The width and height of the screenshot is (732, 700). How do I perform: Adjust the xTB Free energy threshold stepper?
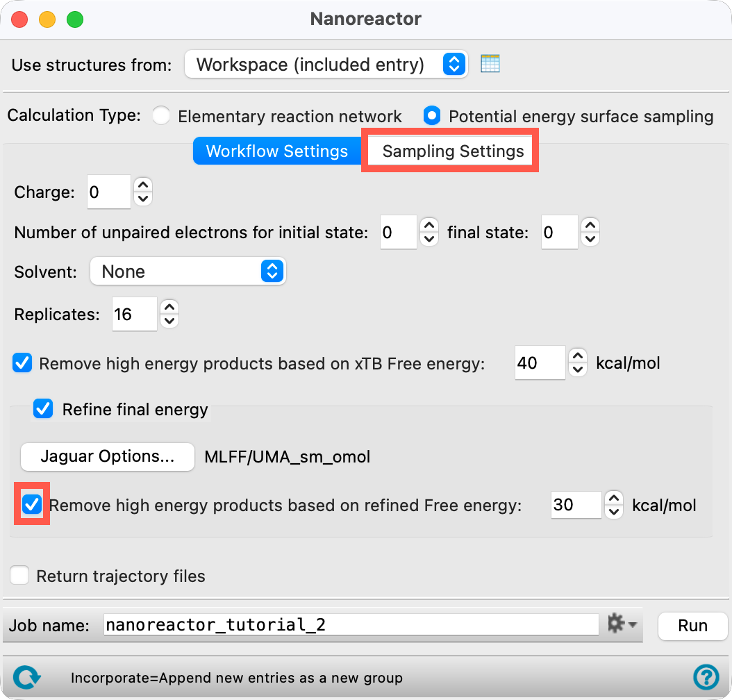point(578,362)
